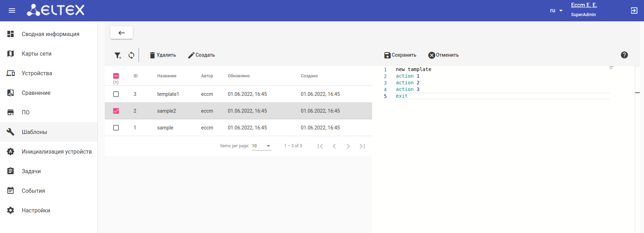
Task: Click editor line 'exit'
Action: (x=402, y=96)
